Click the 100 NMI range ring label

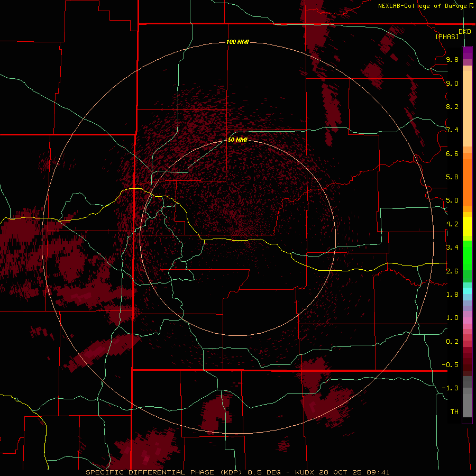click(x=237, y=42)
